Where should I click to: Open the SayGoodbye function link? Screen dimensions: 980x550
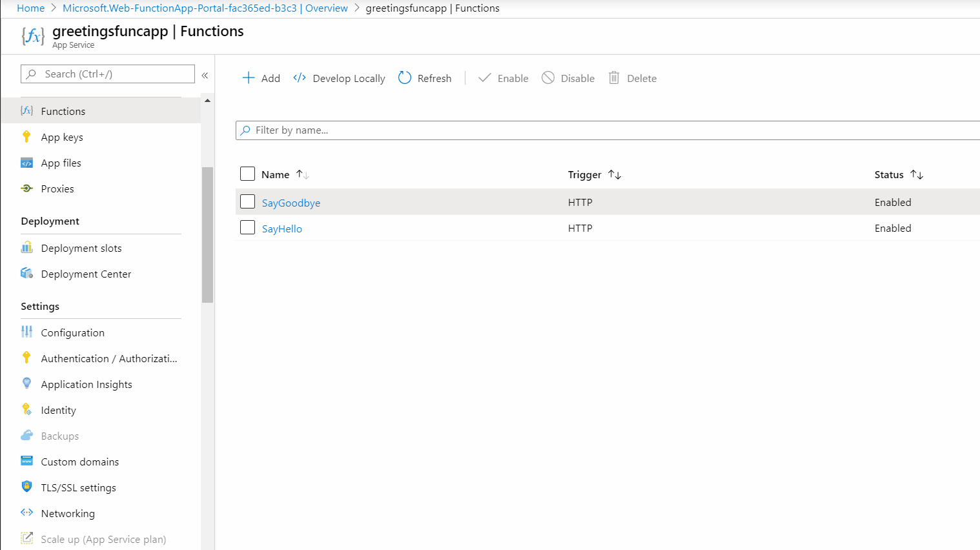291,203
